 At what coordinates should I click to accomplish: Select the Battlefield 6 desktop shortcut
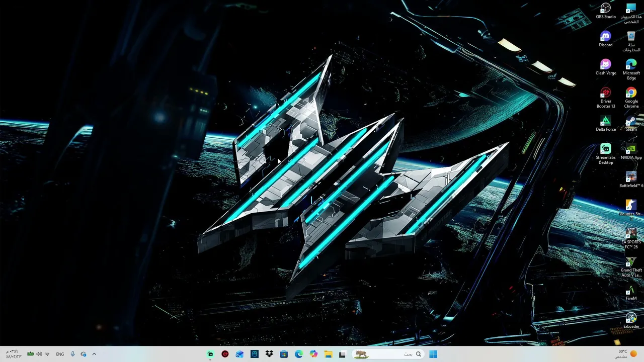coord(631,180)
